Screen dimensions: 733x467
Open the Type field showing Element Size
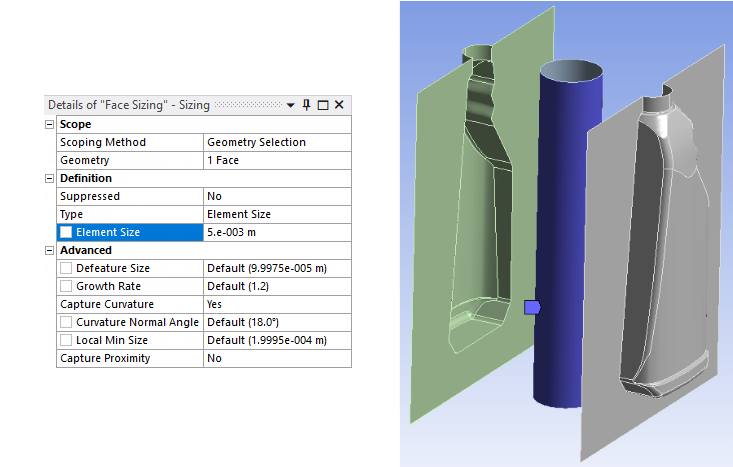(277, 215)
